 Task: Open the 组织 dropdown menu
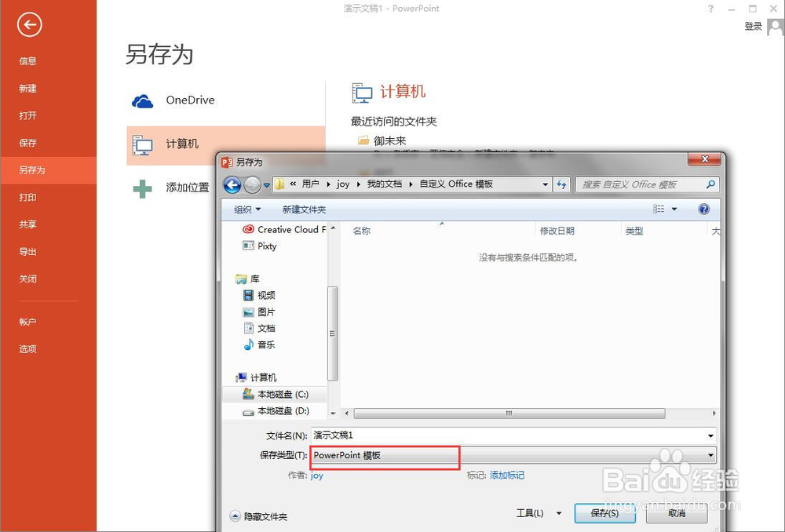point(247,210)
